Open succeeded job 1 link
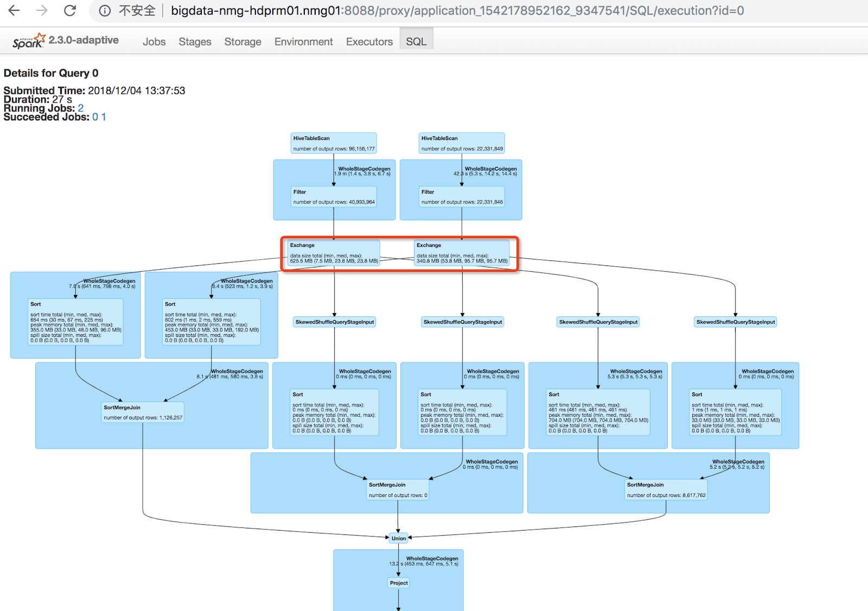 104,117
